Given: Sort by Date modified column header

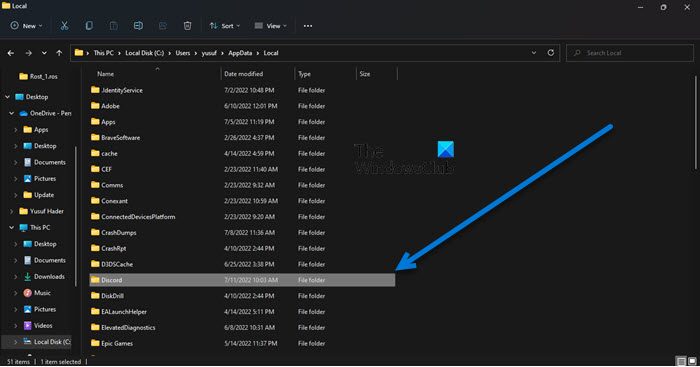Looking at the screenshot, I should (x=244, y=74).
